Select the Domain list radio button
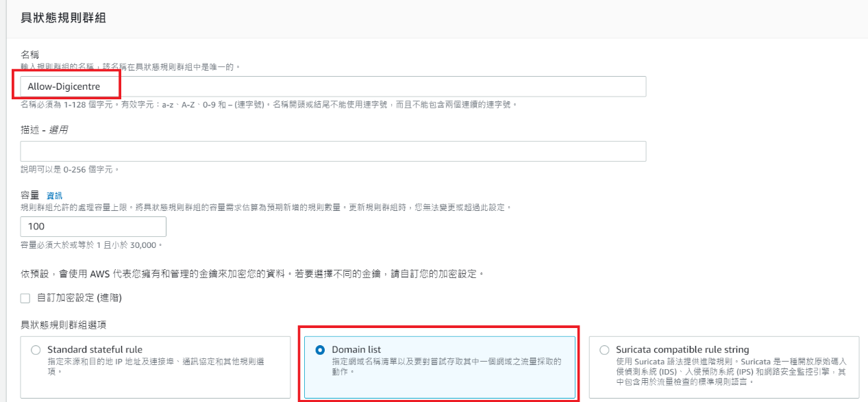Image resolution: width=868 pixels, height=402 pixels. 320,350
